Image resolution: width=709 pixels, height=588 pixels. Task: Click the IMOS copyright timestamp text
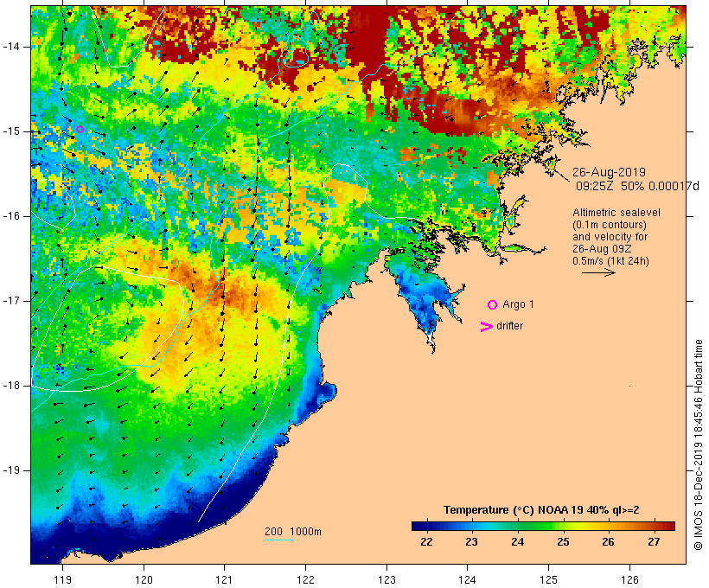pyautogui.click(x=698, y=445)
